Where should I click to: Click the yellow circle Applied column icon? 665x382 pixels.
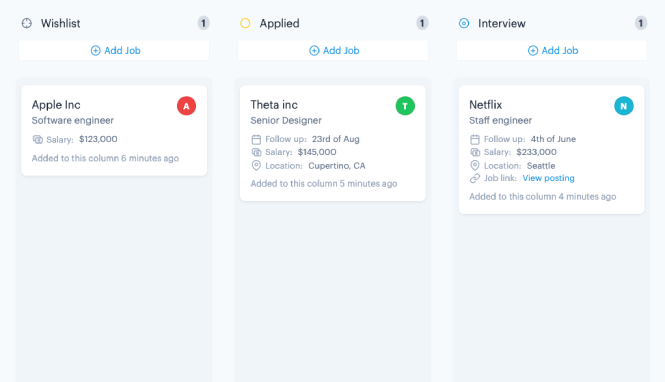[x=245, y=23]
